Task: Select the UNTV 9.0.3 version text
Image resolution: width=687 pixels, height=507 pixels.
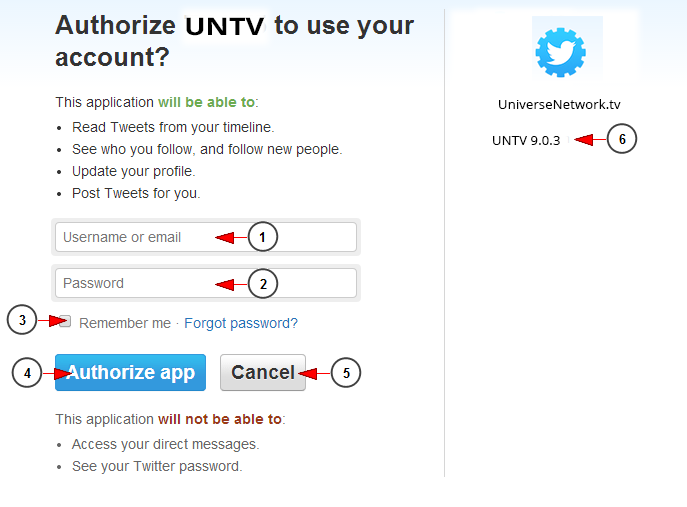Action: (x=526, y=141)
